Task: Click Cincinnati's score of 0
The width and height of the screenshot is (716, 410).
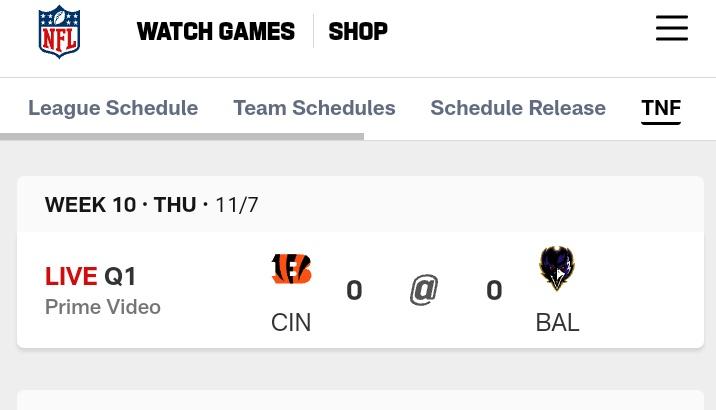Action: 354,290
